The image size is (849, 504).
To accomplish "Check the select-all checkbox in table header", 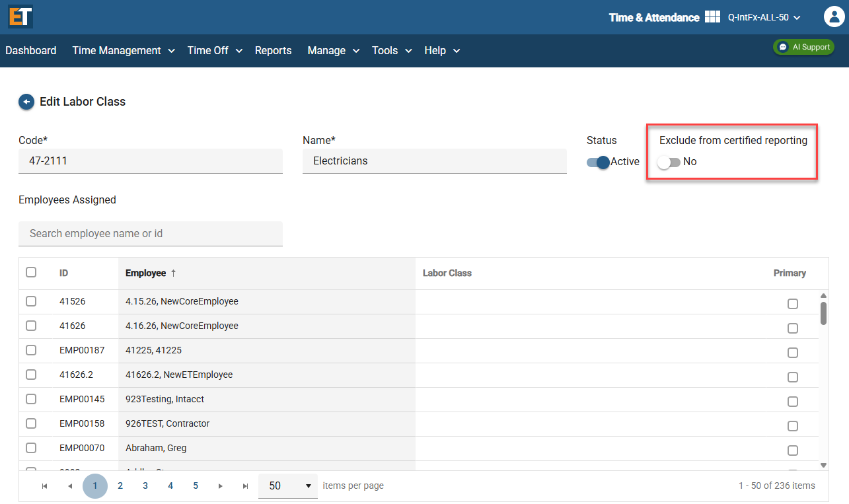I will pyautogui.click(x=31, y=272).
